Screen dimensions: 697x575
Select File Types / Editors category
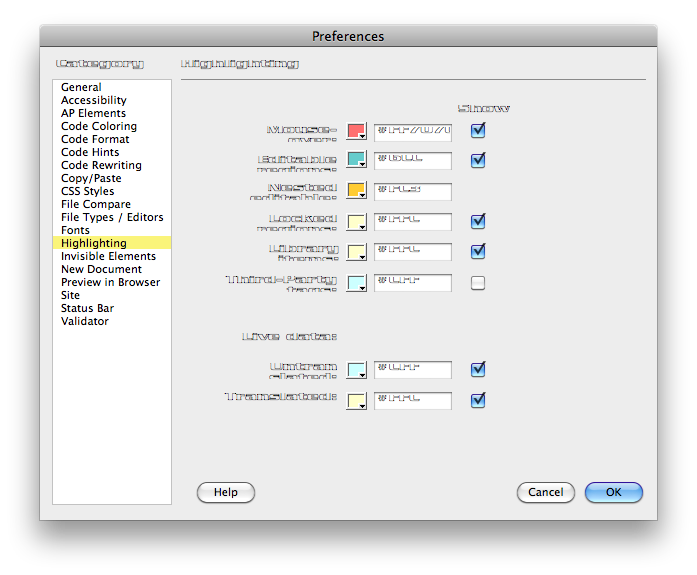point(112,217)
